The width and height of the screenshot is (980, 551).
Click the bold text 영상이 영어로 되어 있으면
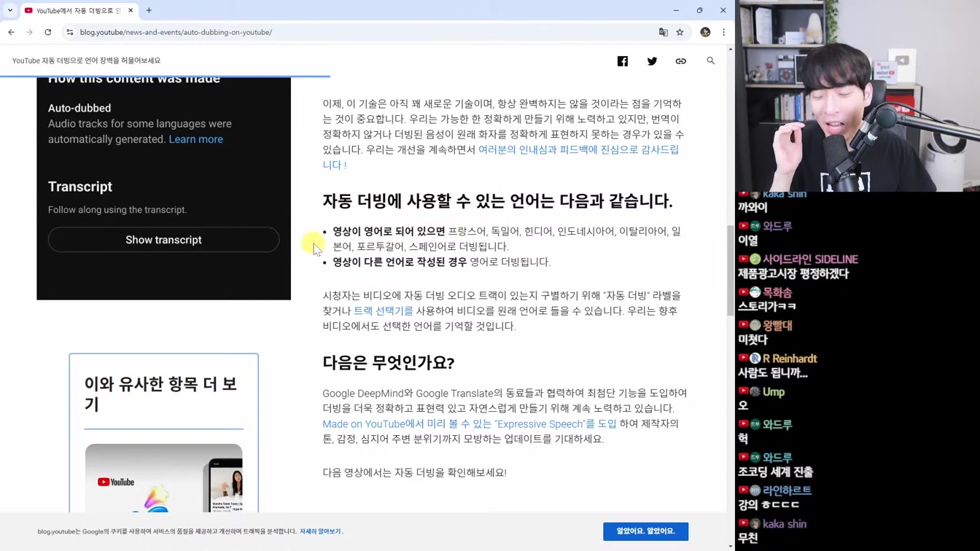coord(389,231)
